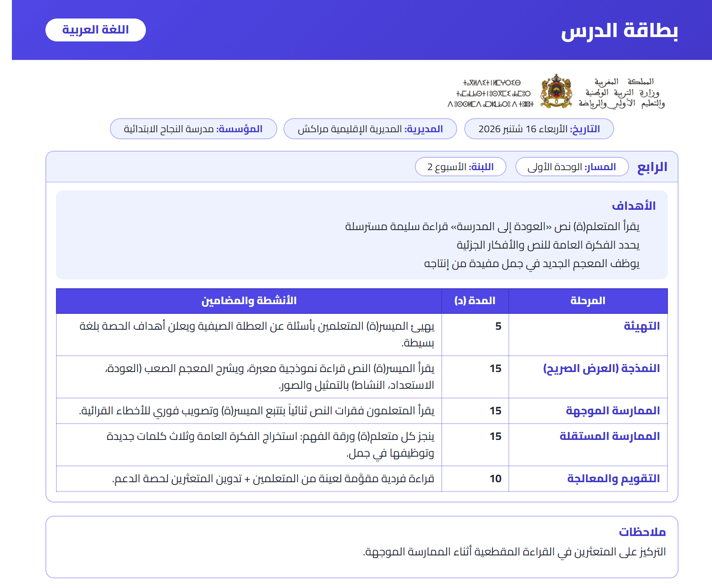Click the Tifinagh ministry name text
This screenshot has width=712, height=588.
490,93
